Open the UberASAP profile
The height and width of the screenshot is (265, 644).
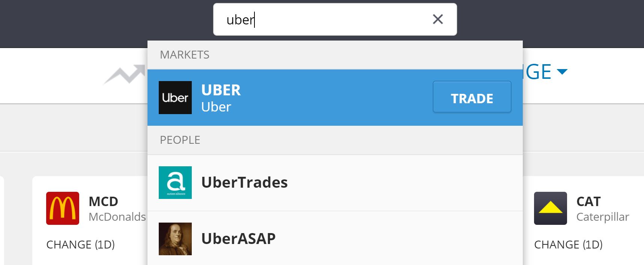click(238, 238)
